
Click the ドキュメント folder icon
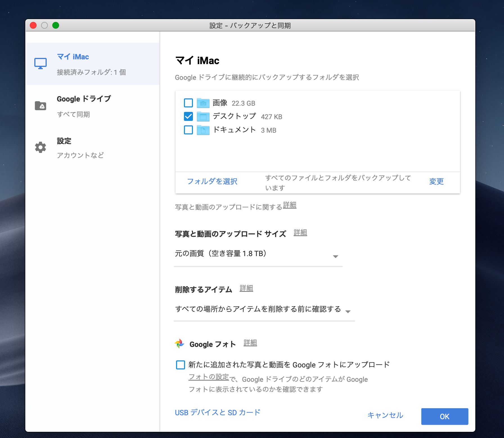tap(203, 130)
